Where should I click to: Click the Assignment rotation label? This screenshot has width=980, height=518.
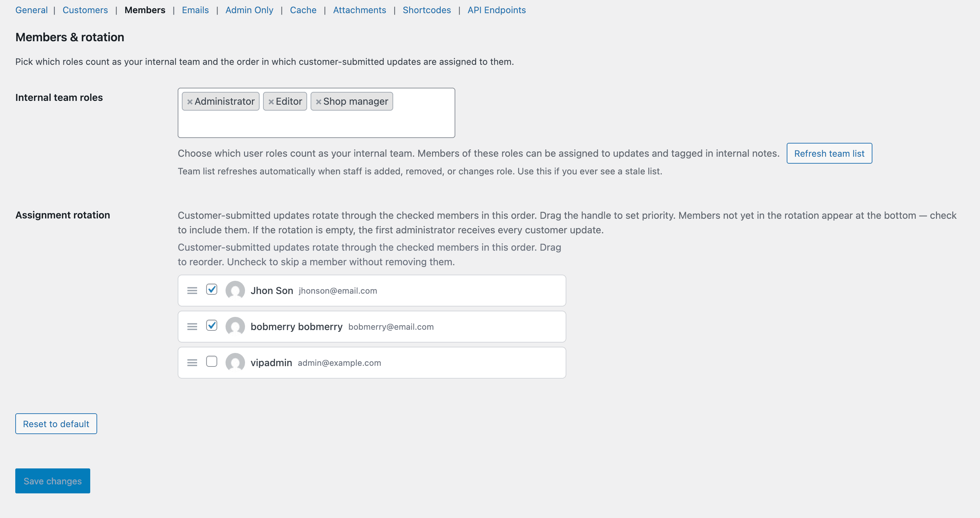(x=63, y=215)
